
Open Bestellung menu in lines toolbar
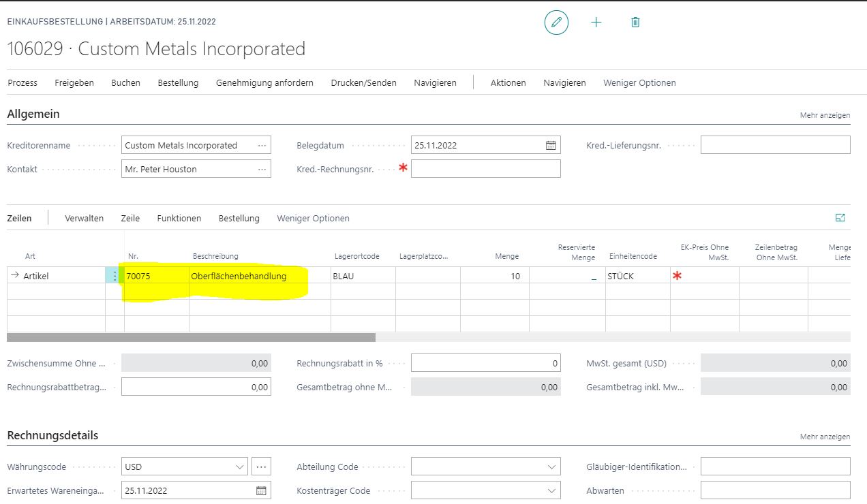239,218
